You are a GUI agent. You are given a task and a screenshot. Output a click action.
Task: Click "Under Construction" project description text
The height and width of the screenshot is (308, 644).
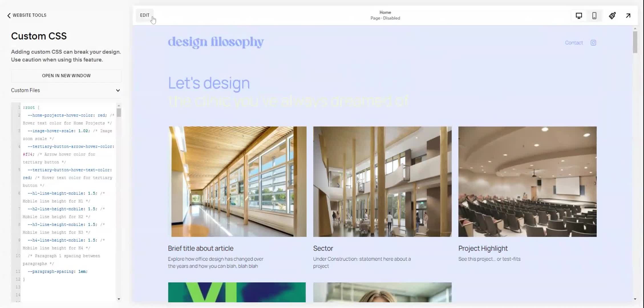click(362, 263)
